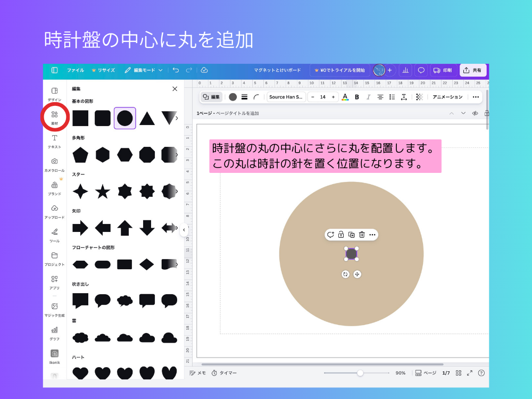Select the テキスト (Text) tool in sidebar

click(x=55, y=139)
